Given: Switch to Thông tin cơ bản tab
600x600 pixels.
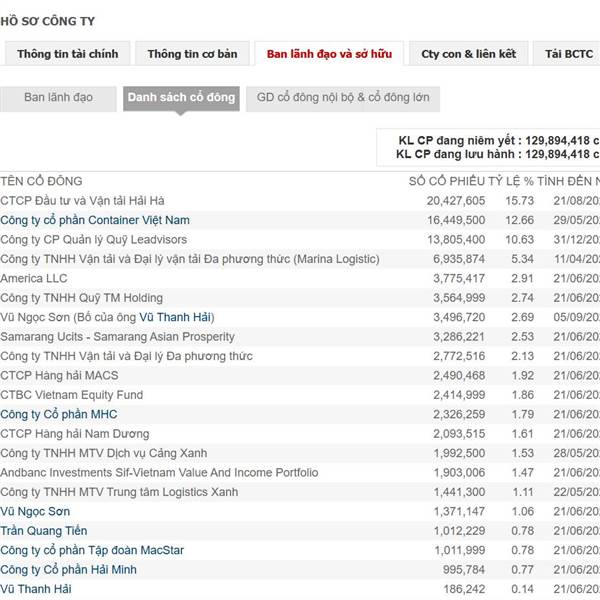Looking at the screenshot, I should pos(192,54).
